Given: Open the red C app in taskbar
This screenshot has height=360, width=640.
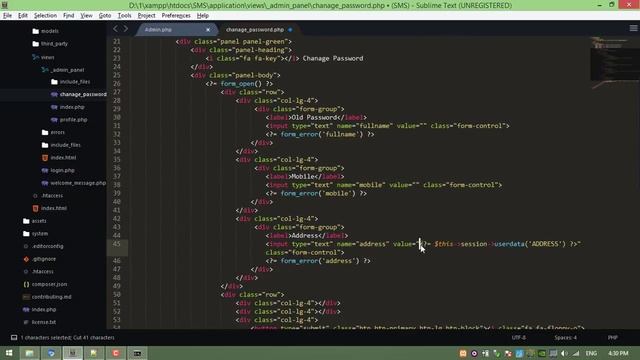Looking at the screenshot, I should pyautogui.click(x=116, y=353).
